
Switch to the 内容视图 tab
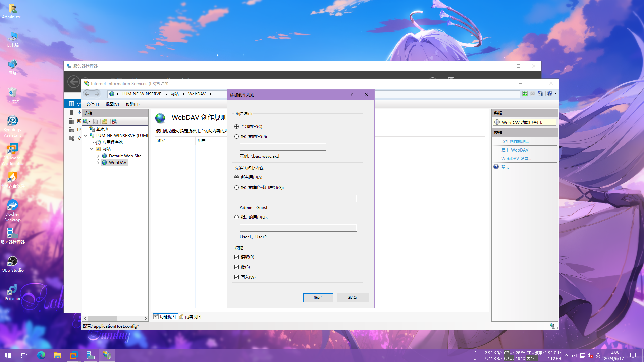coord(190,317)
